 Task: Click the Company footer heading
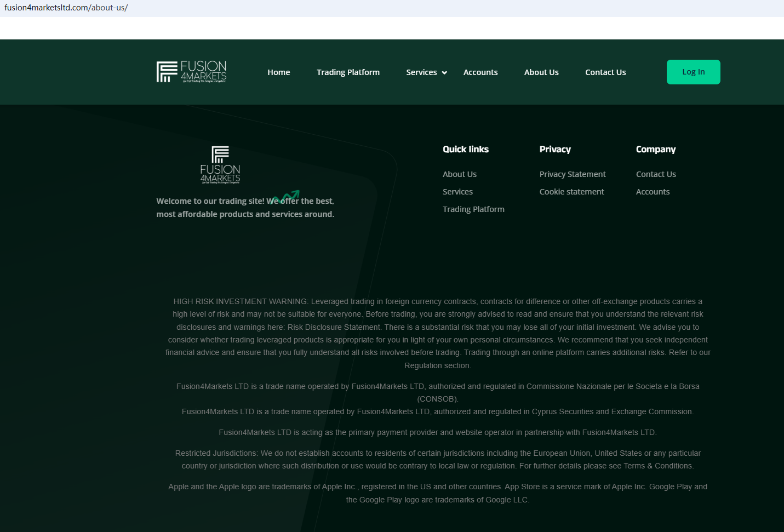tap(656, 149)
